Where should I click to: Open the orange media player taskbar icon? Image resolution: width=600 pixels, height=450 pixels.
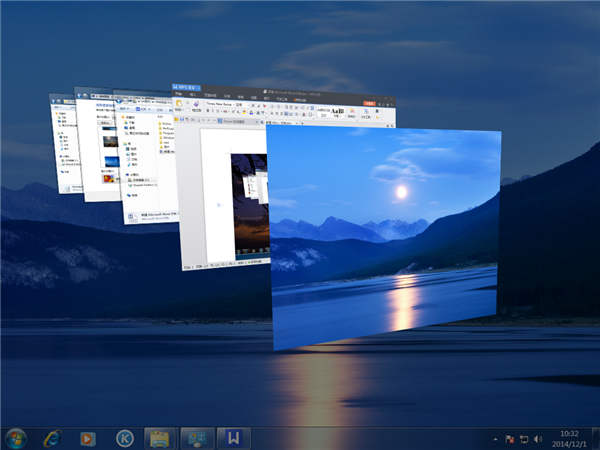(x=88, y=438)
